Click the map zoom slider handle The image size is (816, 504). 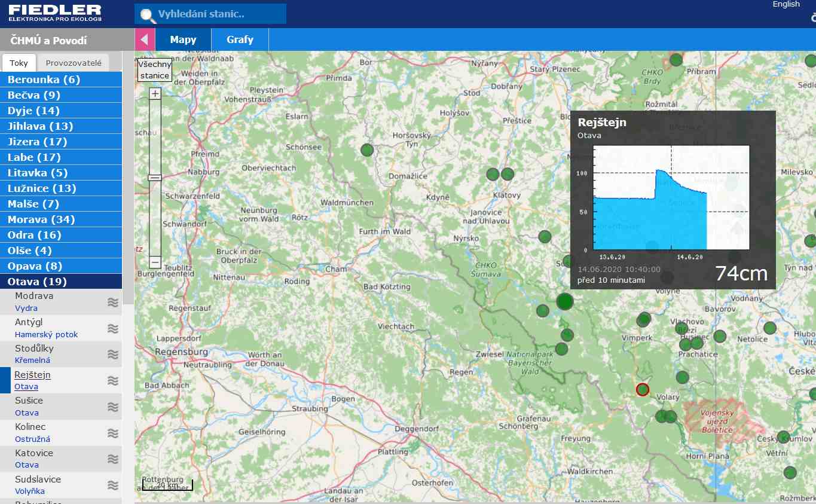pos(155,178)
